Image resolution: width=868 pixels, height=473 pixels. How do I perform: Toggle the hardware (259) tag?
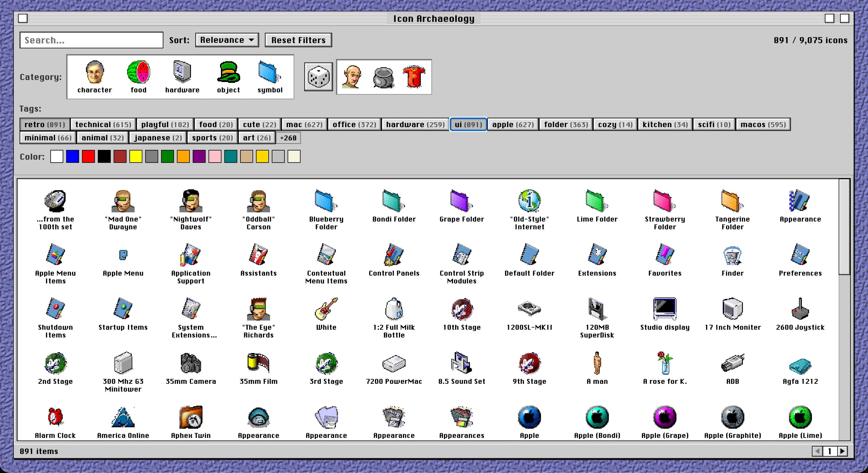pos(415,124)
